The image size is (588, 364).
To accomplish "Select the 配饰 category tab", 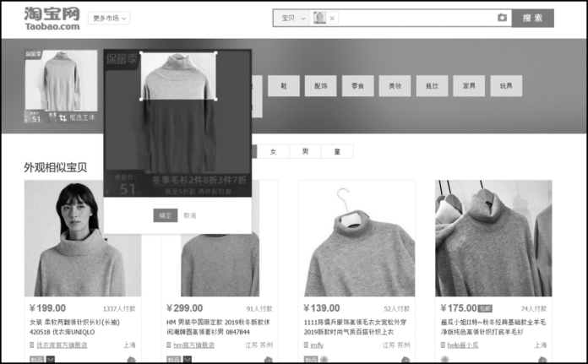I will pyautogui.click(x=320, y=85).
